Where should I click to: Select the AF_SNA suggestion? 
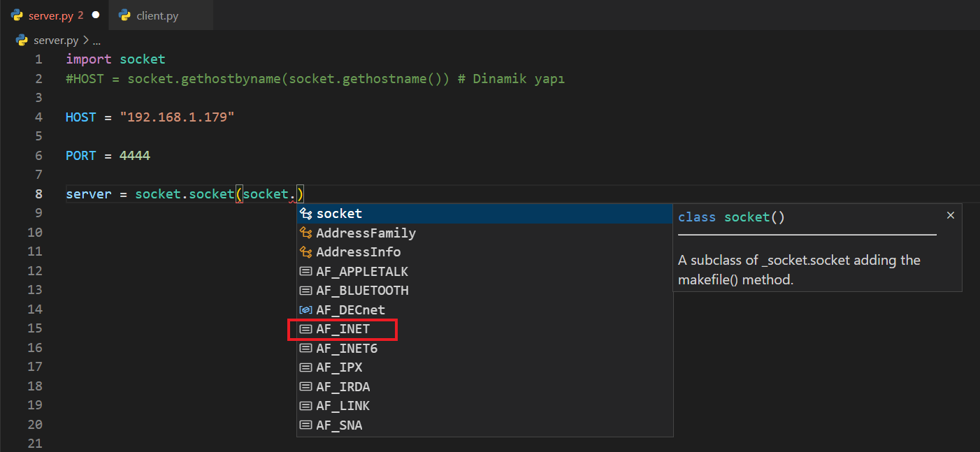[x=339, y=425]
